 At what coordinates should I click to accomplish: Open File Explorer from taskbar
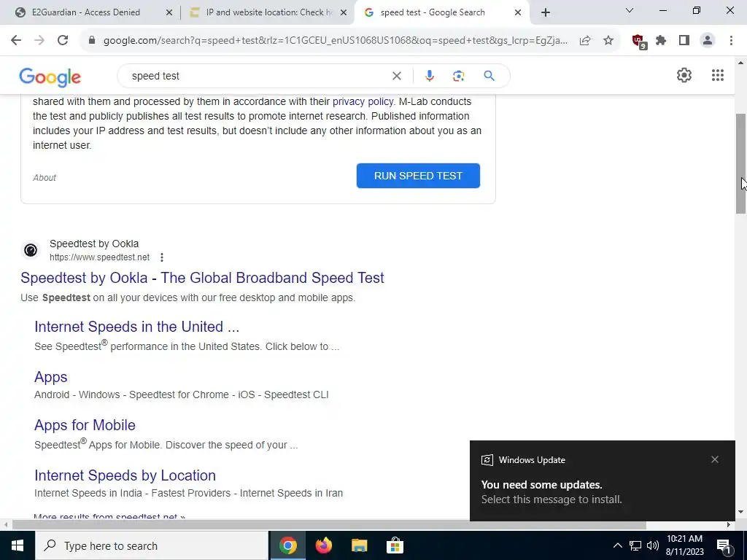[x=360, y=545]
